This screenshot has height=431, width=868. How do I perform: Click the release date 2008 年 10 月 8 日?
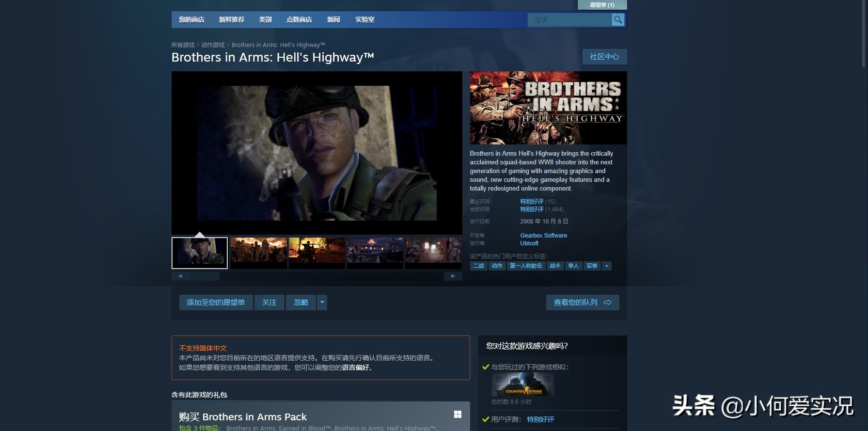544,222
